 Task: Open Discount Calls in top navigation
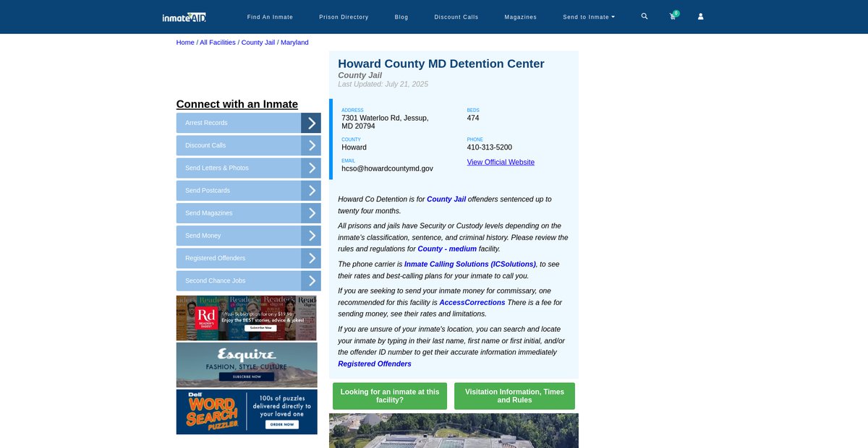456,17
